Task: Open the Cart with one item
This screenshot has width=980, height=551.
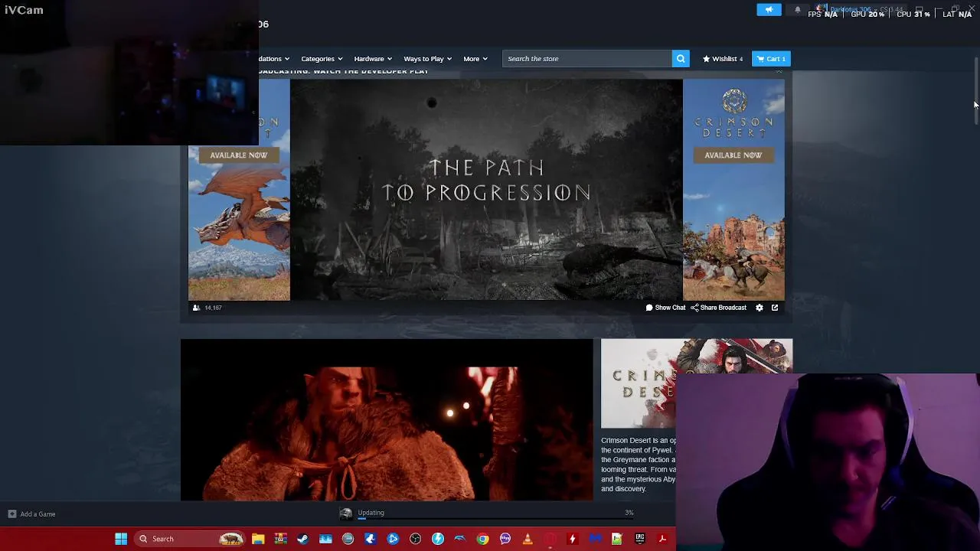Action: (x=771, y=59)
